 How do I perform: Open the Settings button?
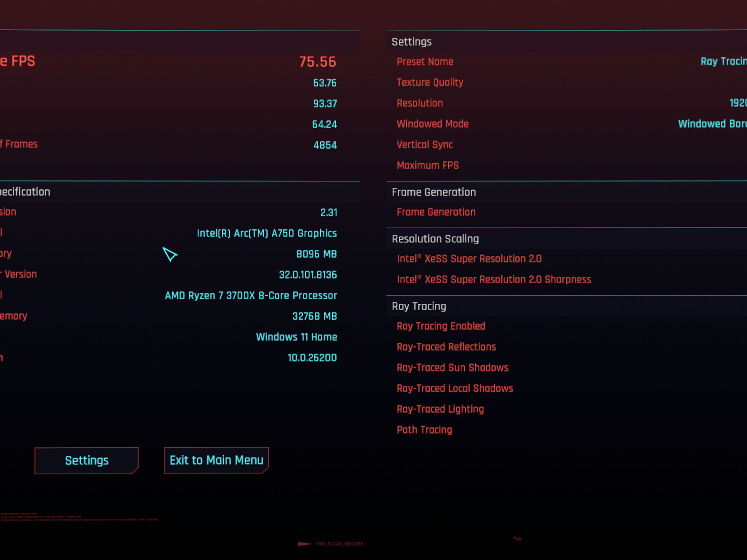coord(86,460)
